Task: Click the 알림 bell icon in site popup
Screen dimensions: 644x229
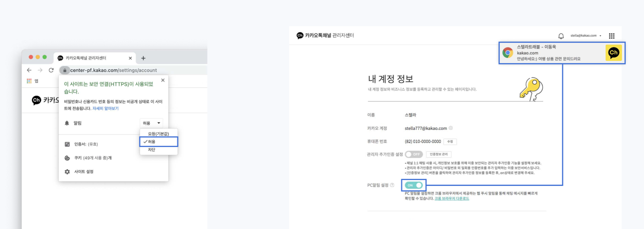Action: [67, 123]
